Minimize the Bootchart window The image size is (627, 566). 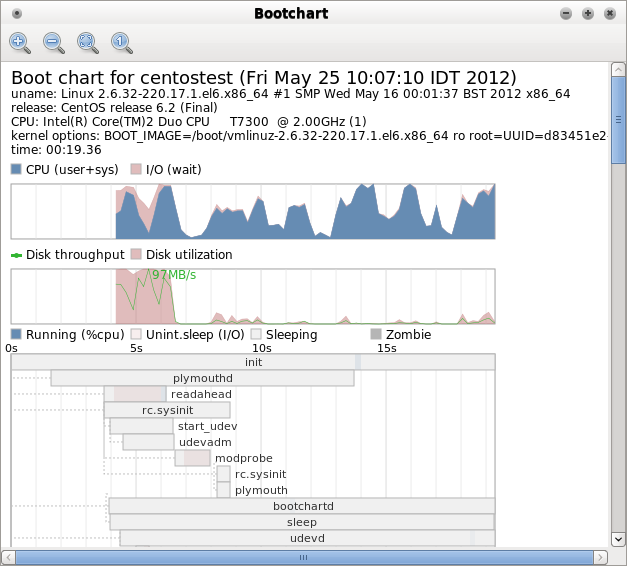tap(566, 14)
